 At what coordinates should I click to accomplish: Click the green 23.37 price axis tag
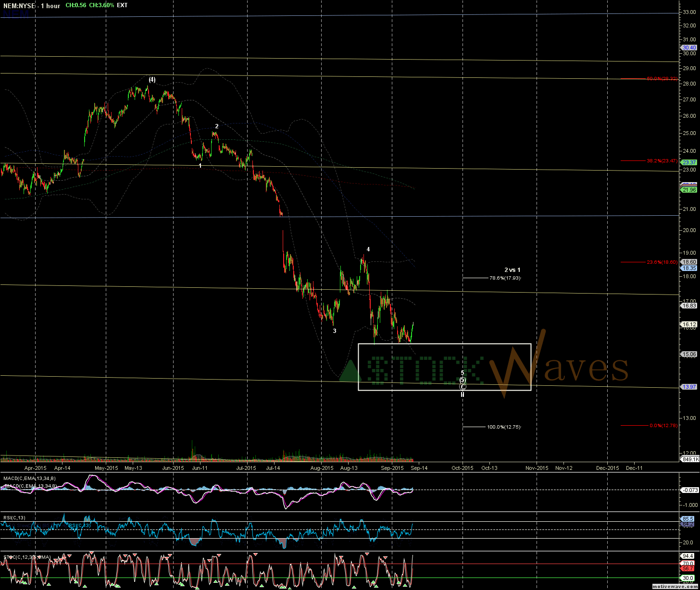point(689,162)
